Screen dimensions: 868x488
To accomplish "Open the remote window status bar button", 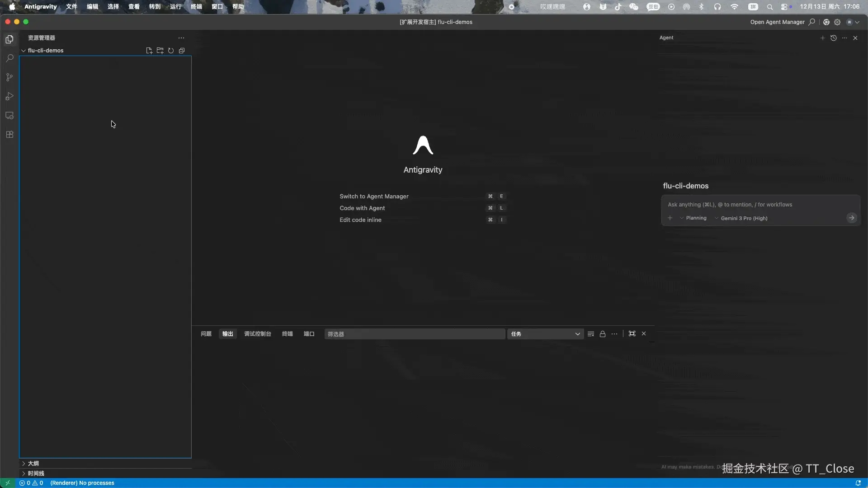I will tap(8, 483).
